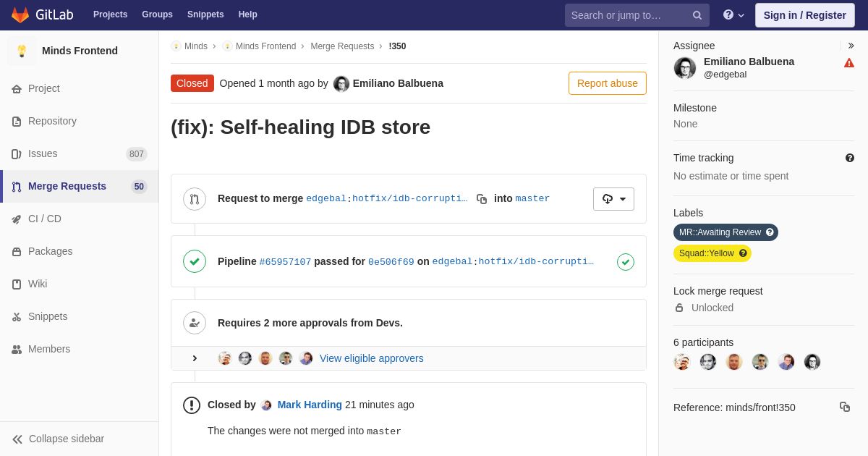
Task: Open the GitLab logo home link
Action: (42, 14)
